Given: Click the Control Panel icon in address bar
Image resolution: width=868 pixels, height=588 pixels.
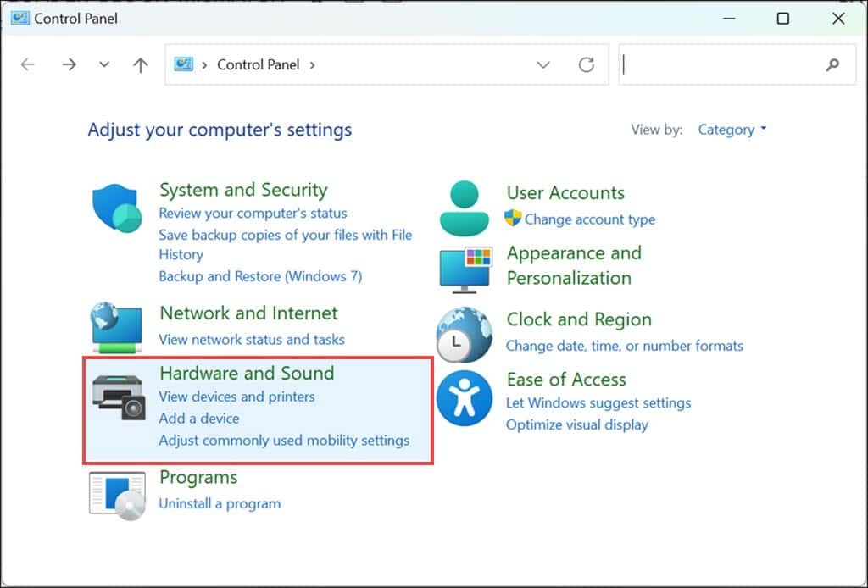Looking at the screenshot, I should pos(183,64).
